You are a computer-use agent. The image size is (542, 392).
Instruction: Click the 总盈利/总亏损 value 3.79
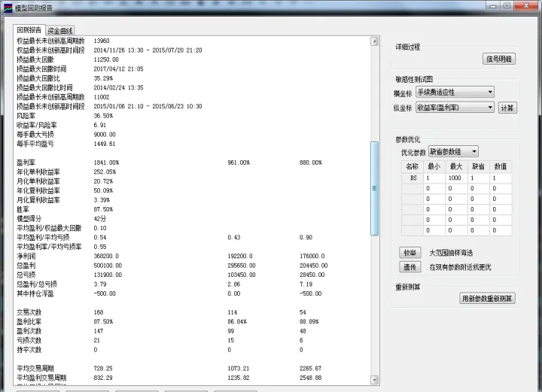tap(100, 284)
